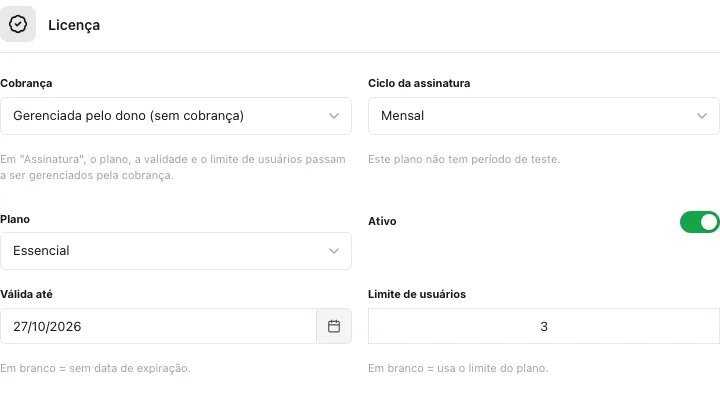
Task: Click the Válida até label
Action: pos(26,294)
